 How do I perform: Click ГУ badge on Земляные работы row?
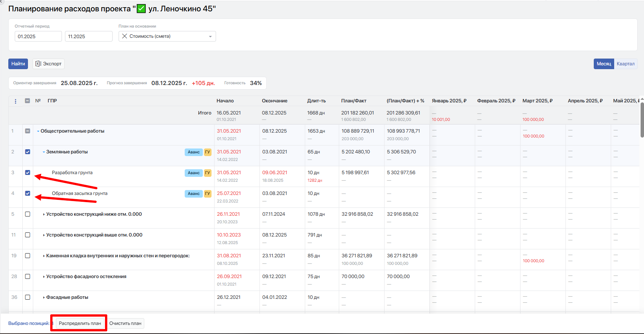(x=207, y=152)
